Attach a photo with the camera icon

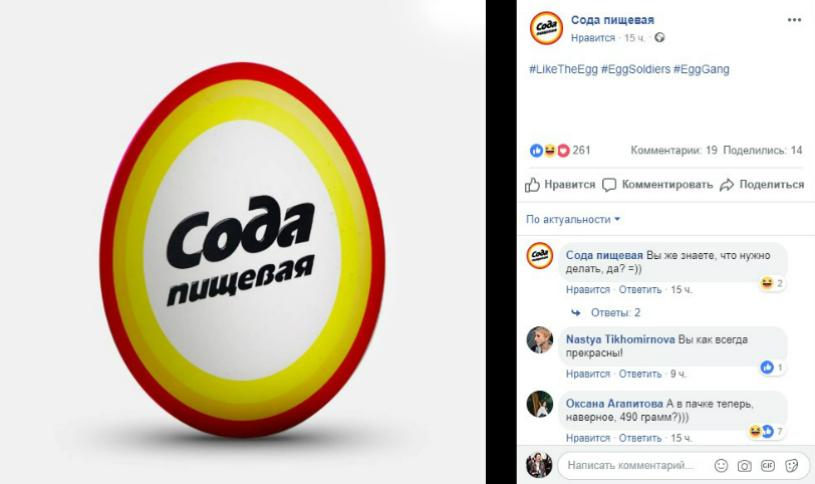pos(744,465)
